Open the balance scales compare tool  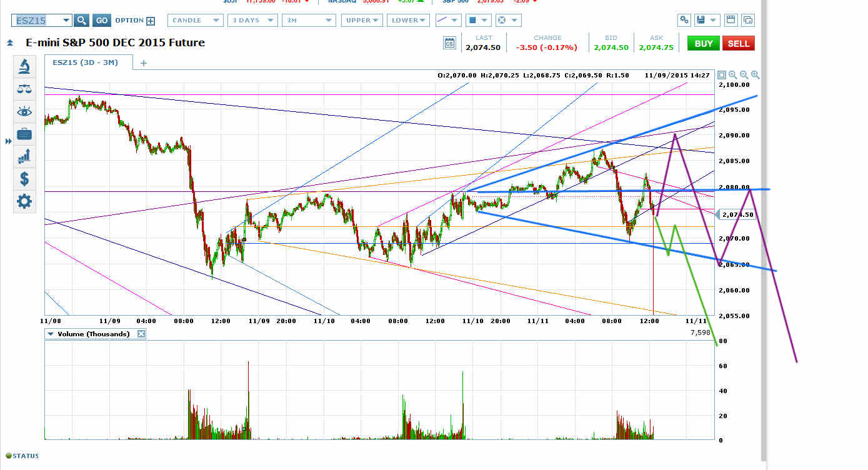click(24, 89)
